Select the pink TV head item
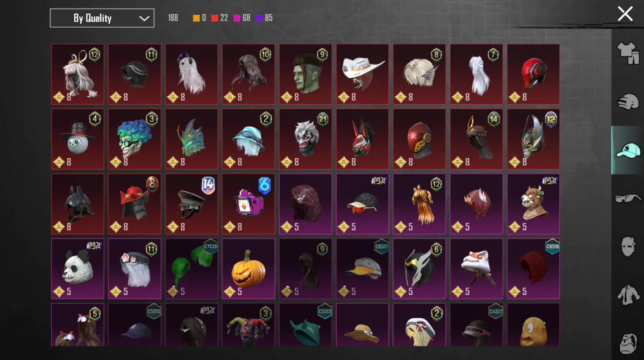 click(248, 204)
